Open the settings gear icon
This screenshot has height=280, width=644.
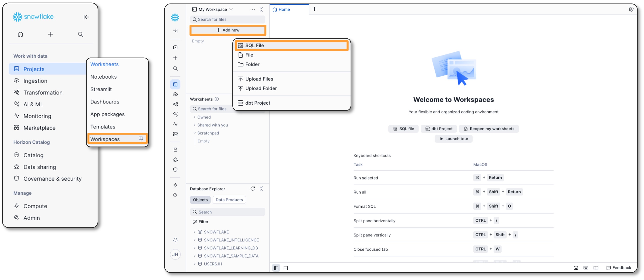pos(631,9)
